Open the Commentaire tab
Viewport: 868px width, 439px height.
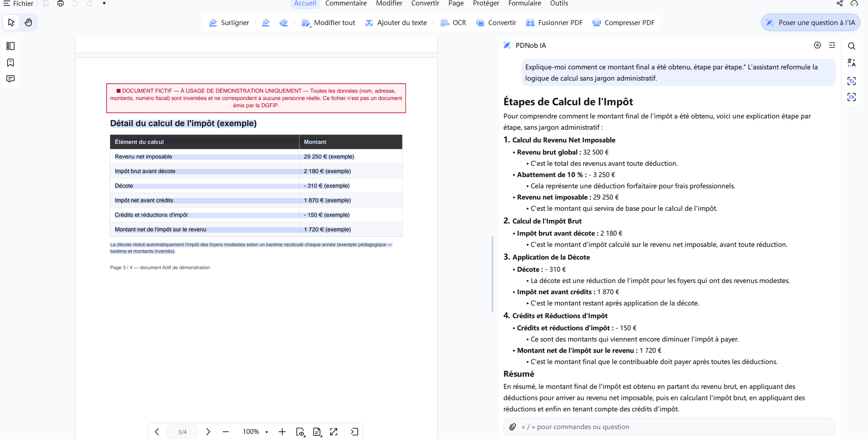tap(346, 4)
